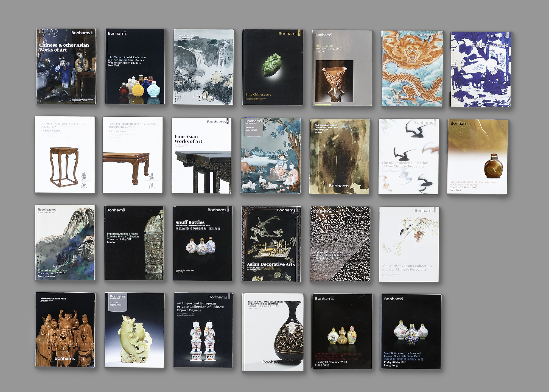Select the Bloch Collection Part II 23 November 2010 catalogue

click(342, 331)
